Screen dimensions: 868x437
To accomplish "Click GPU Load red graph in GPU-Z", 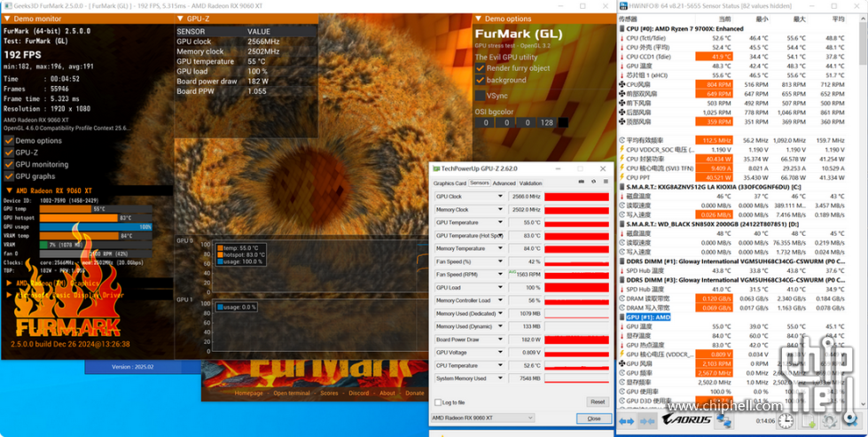I will (x=576, y=288).
